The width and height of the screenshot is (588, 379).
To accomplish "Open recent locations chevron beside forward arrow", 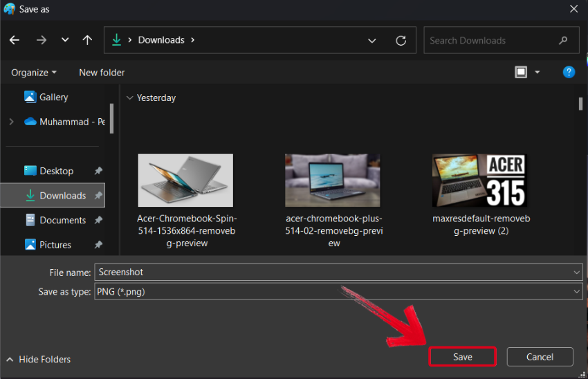I will tap(65, 39).
